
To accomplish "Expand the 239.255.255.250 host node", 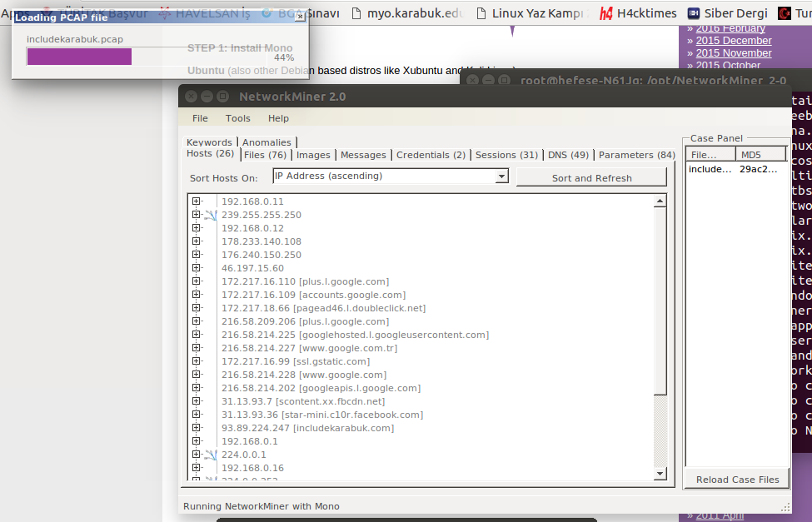I will (196, 215).
